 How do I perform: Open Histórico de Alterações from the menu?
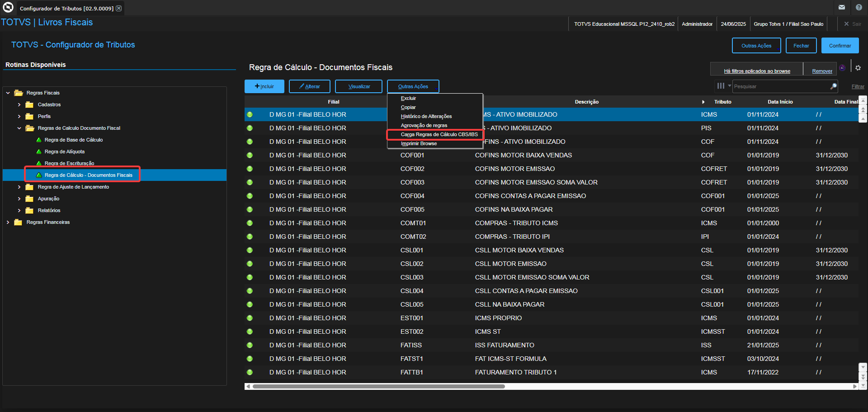click(426, 116)
